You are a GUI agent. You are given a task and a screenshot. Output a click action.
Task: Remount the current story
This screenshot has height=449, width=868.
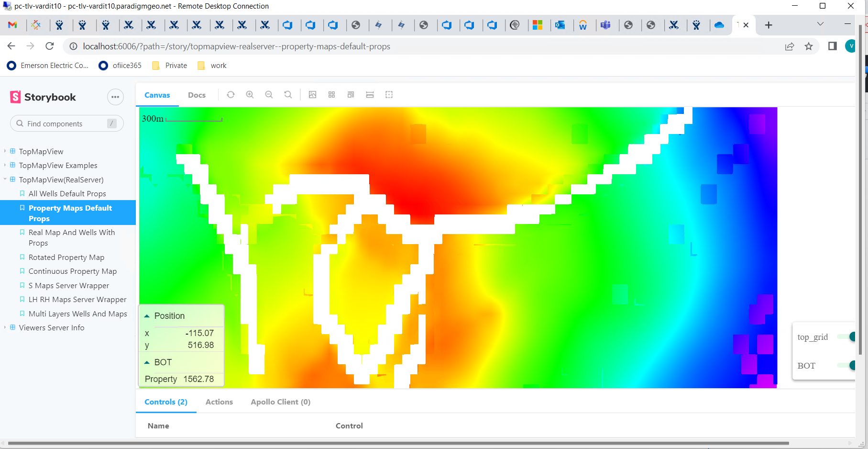click(231, 94)
